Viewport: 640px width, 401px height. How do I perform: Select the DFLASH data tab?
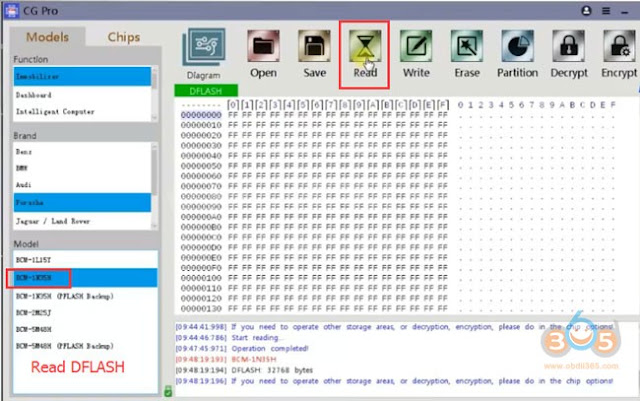coord(206,91)
